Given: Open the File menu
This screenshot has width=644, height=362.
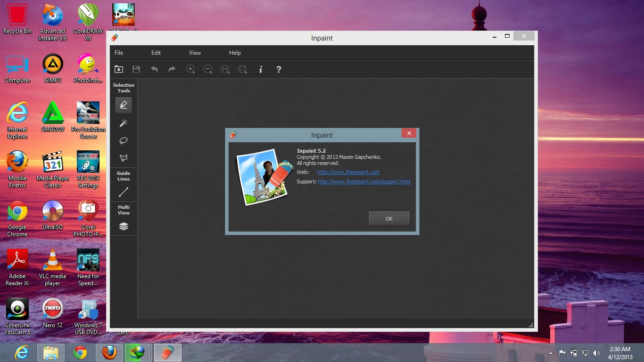Looking at the screenshot, I should (x=119, y=53).
